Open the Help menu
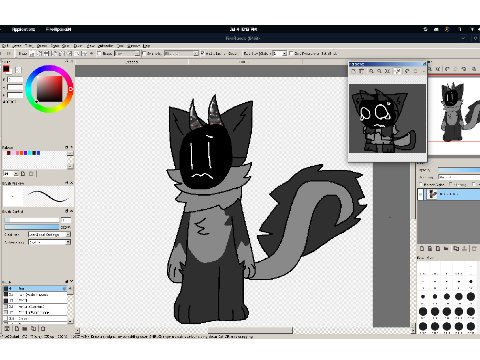 (x=146, y=46)
